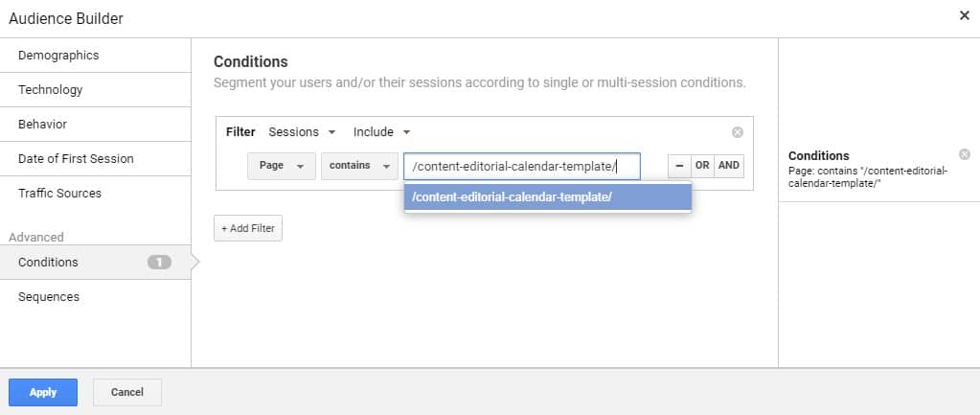Remove Conditions summary in right panel
Screen dimensions: 980x415
pos(964,154)
